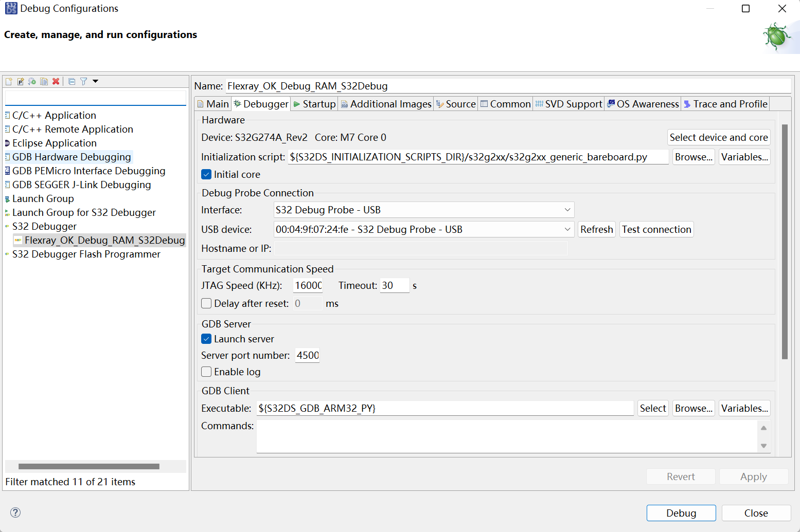Open the SVD Support tab
The width and height of the screenshot is (800, 532).
[x=568, y=104]
